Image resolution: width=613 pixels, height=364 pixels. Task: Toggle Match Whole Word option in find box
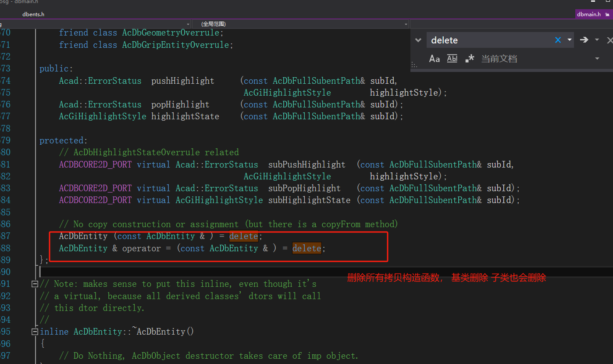coord(452,59)
